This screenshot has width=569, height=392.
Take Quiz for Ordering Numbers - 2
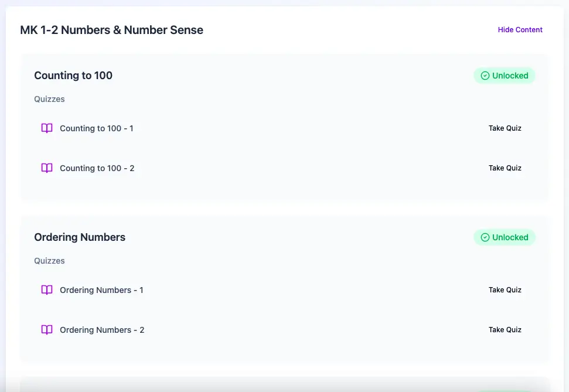(x=505, y=330)
